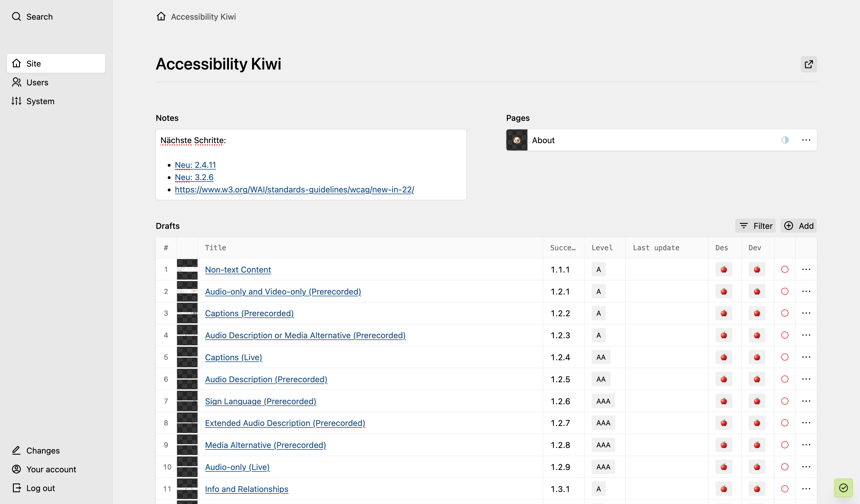The image size is (860, 504).
Task: Open Filter for Drafts
Action: point(755,226)
